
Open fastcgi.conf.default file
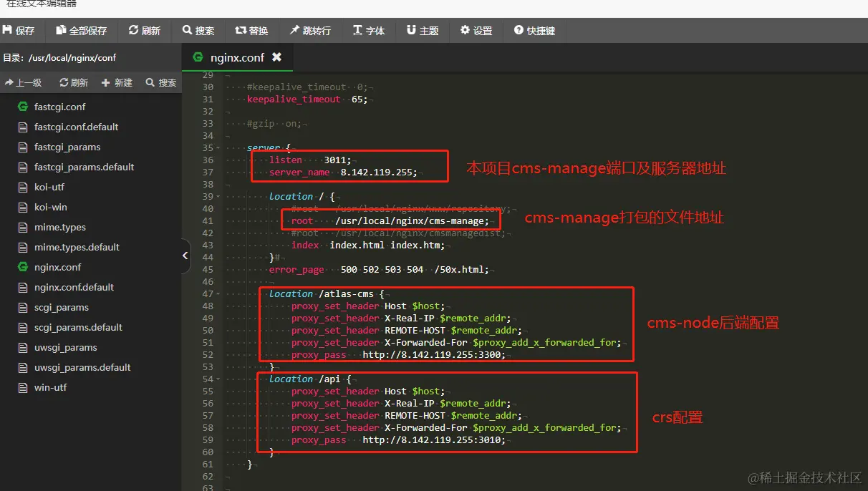(76, 127)
